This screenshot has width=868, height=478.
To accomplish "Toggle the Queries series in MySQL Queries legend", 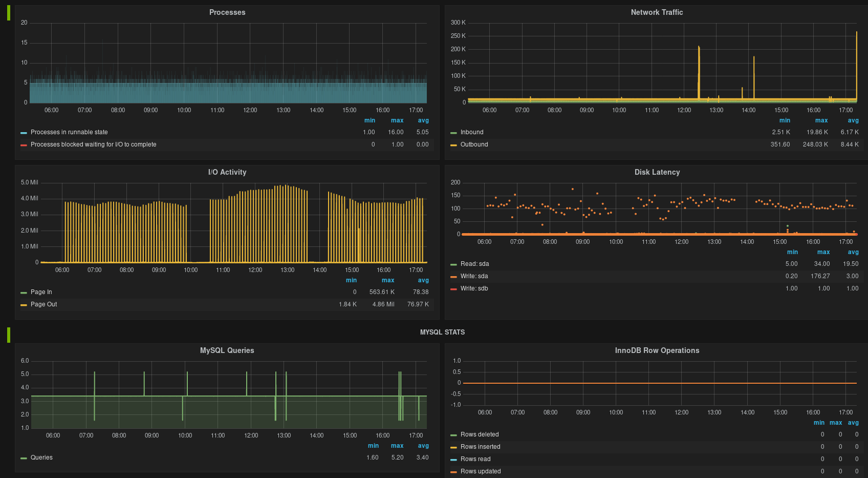I will 41,458.
